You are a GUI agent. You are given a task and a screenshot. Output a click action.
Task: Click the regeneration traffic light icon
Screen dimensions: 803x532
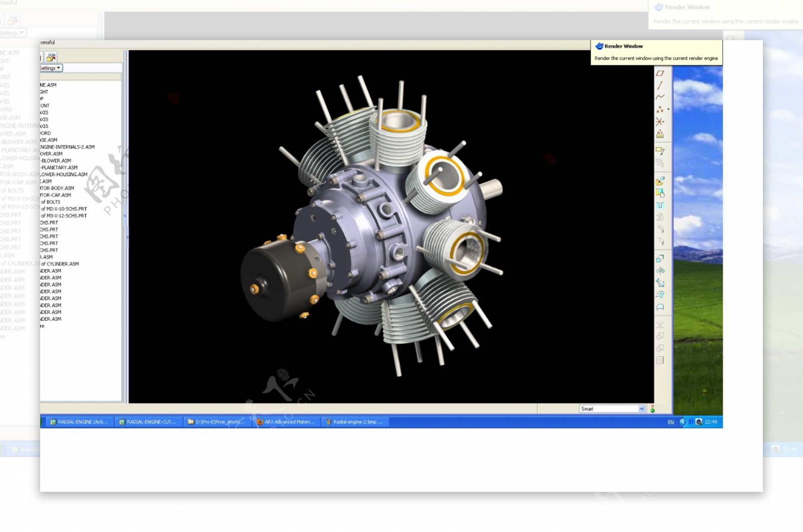[652, 409]
